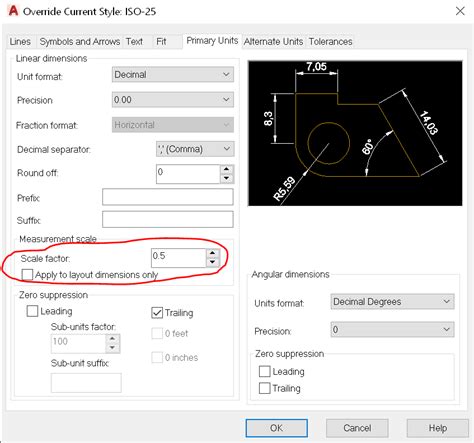Check Leading zero suppression for linear dimensions

coord(32,311)
